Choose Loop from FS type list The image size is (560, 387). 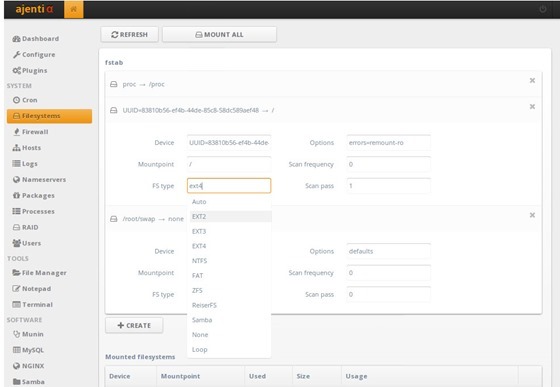coord(229,350)
